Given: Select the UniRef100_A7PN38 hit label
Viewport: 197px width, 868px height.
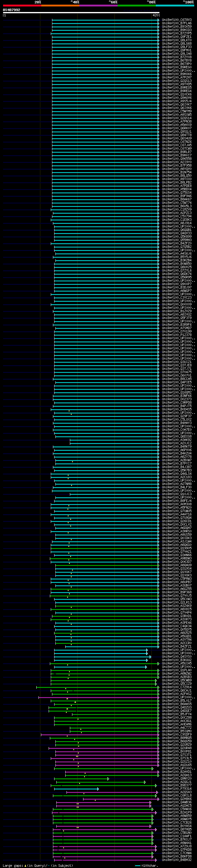Looking at the screenshot, I should [x=177, y=121].
